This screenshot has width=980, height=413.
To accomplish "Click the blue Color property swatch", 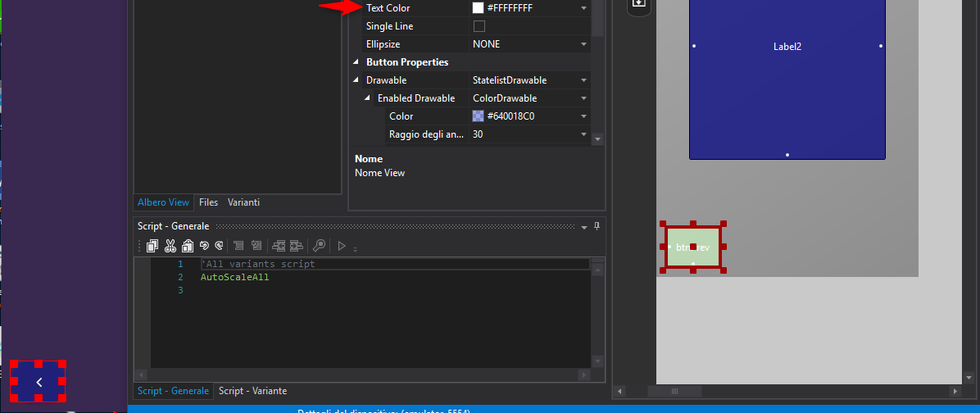I will [x=479, y=116].
